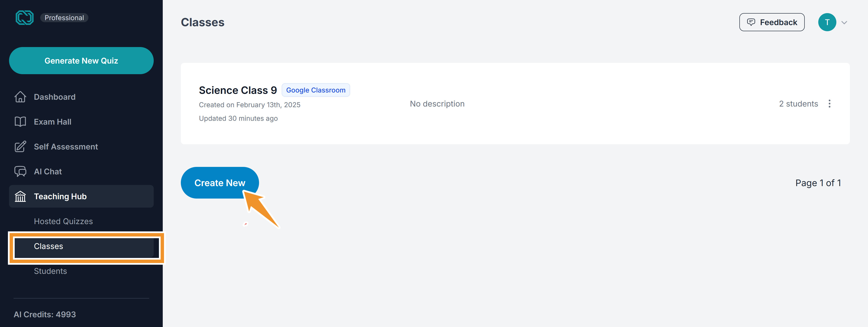Open the Science Class 9 class
This screenshot has height=327, width=868.
[x=238, y=90]
